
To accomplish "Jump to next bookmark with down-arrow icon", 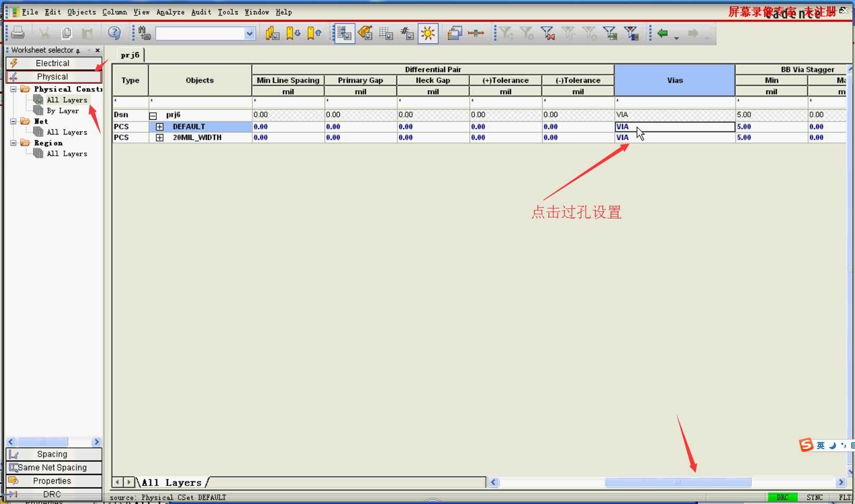I will [293, 33].
